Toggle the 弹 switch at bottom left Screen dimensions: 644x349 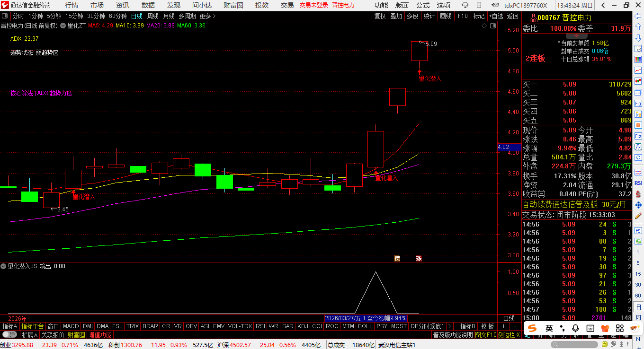coord(9,334)
